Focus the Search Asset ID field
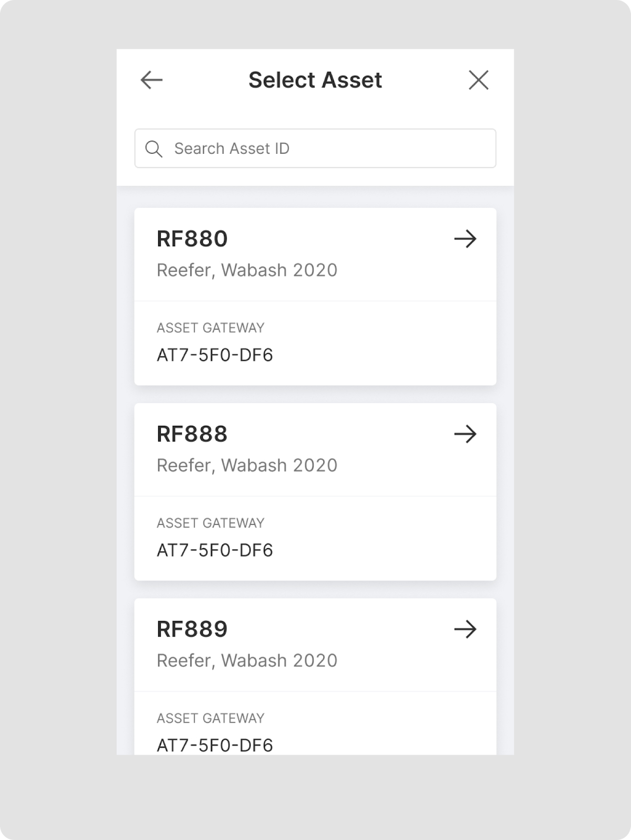 [x=326, y=149]
